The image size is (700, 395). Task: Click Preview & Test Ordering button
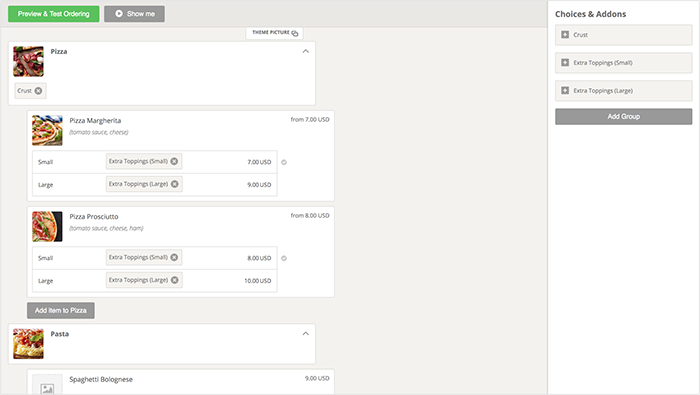click(54, 14)
